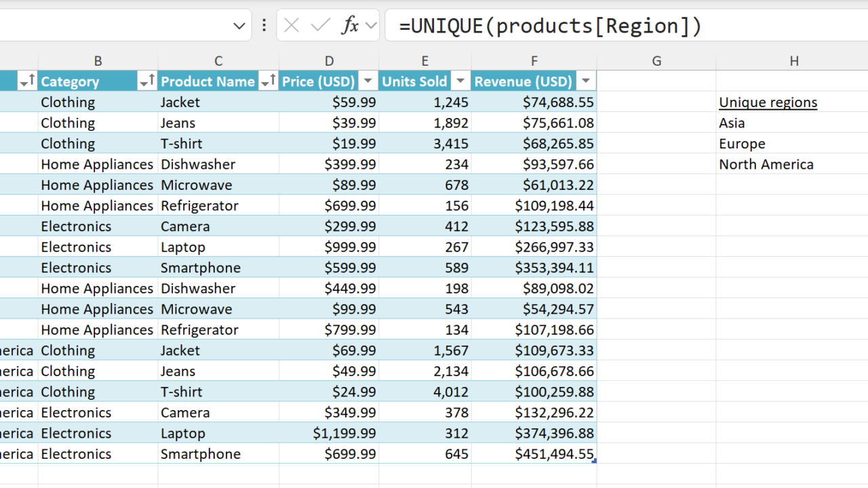Select column H header
Viewport: 868px width, 488px height.
coord(793,61)
